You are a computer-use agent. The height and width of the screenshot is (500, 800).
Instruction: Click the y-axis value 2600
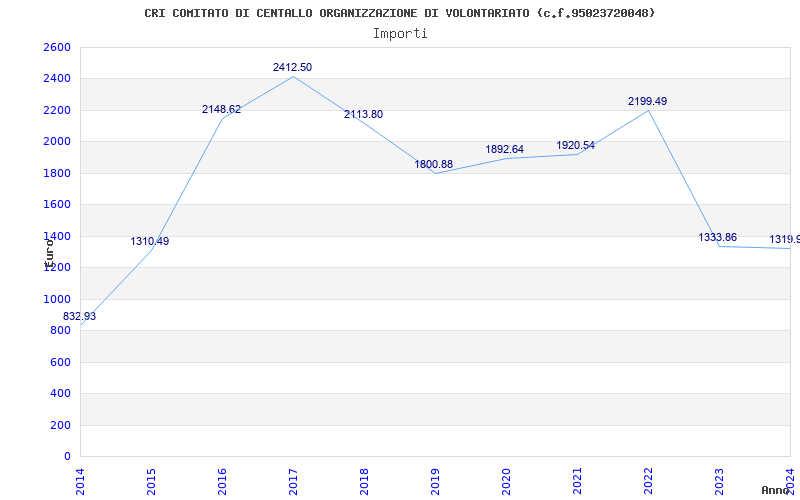click(57, 47)
